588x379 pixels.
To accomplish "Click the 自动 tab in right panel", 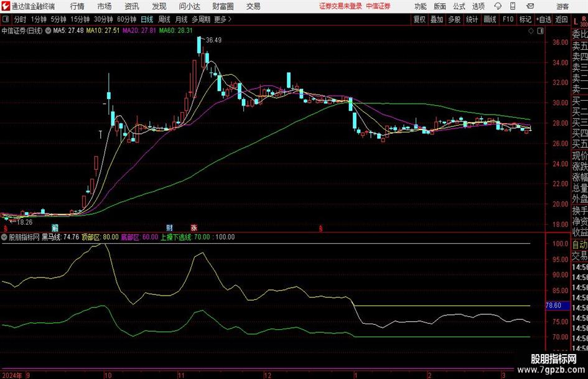I will click(580, 245).
